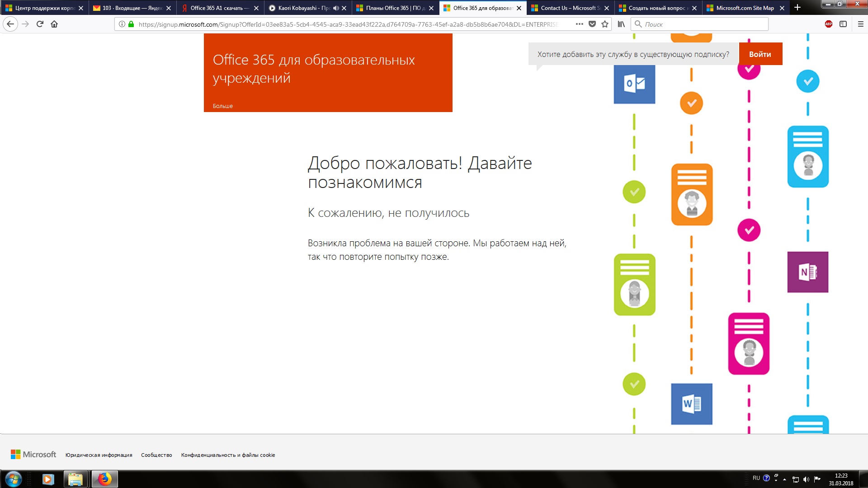The width and height of the screenshot is (868, 488).
Task: Mute audio on Kaori Kobayashi tab
Action: [x=335, y=8]
